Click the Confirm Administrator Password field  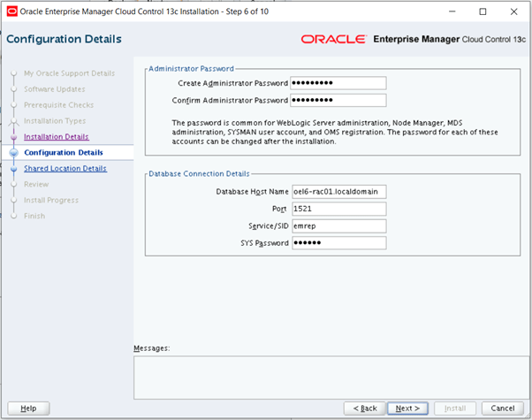coord(338,100)
